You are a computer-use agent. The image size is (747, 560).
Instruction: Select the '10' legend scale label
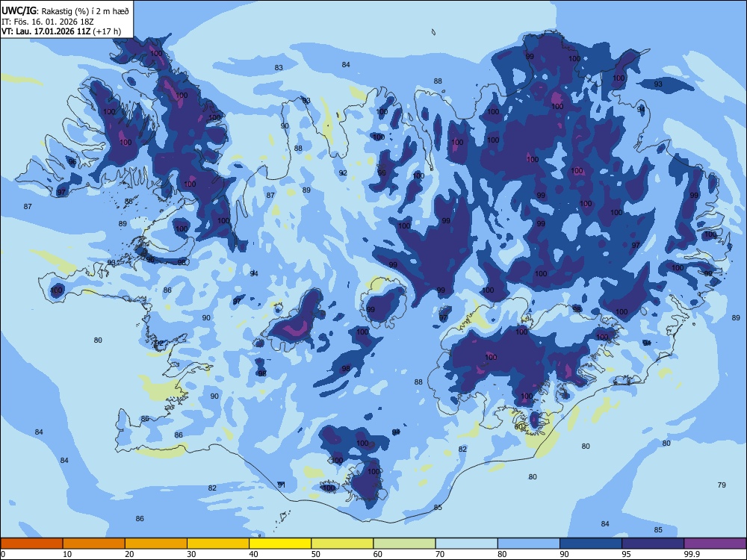coord(67,554)
